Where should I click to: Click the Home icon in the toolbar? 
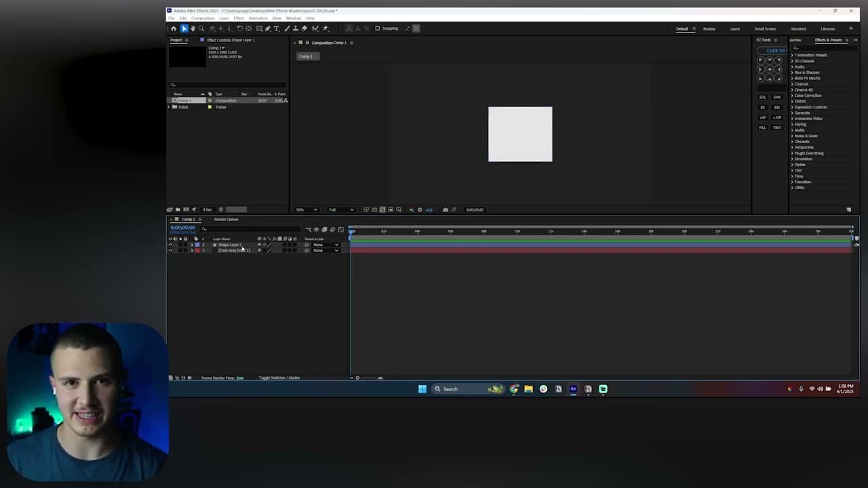pos(174,28)
